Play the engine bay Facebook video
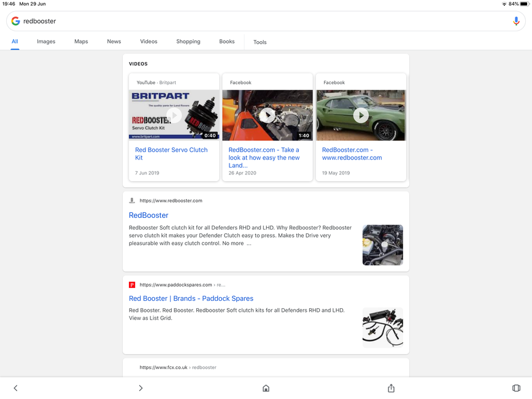The image size is (532, 399). click(268, 115)
